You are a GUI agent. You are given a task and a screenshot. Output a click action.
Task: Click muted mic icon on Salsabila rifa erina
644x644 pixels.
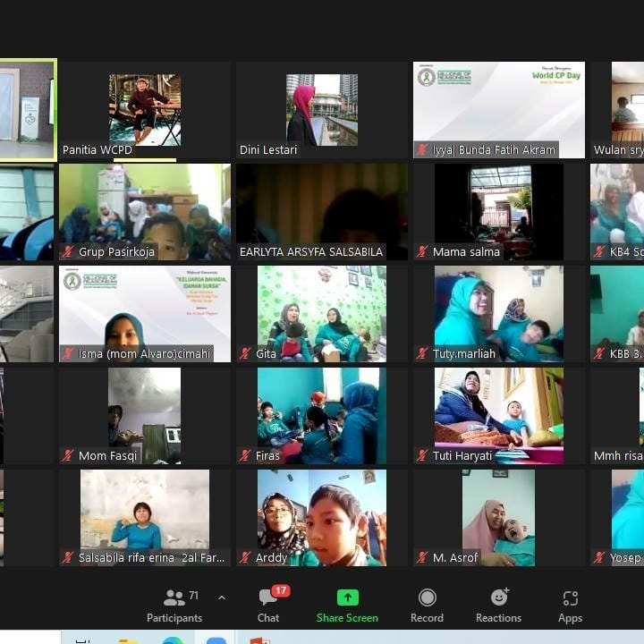pos(68,557)
